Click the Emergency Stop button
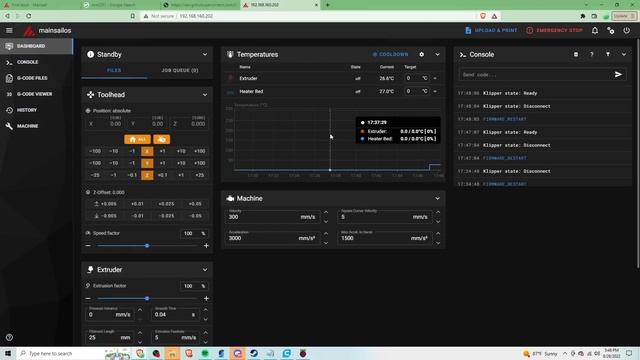 click(x=554, y=31)
